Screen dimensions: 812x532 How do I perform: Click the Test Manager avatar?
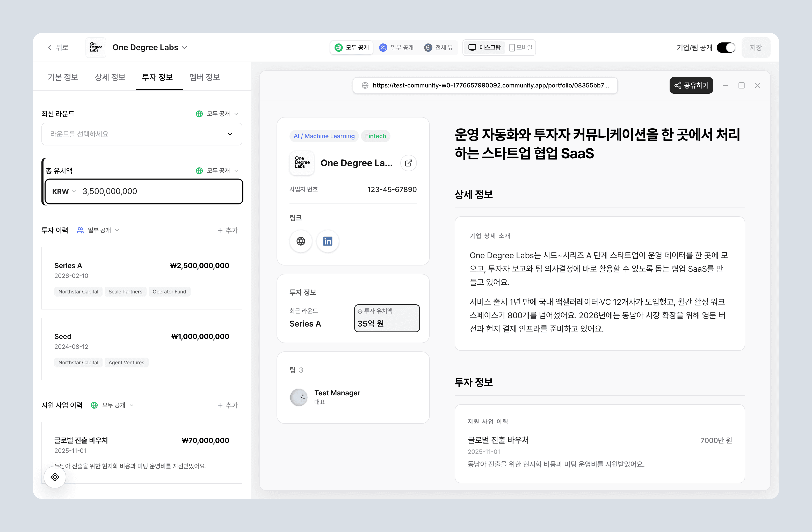pos(299,397)
